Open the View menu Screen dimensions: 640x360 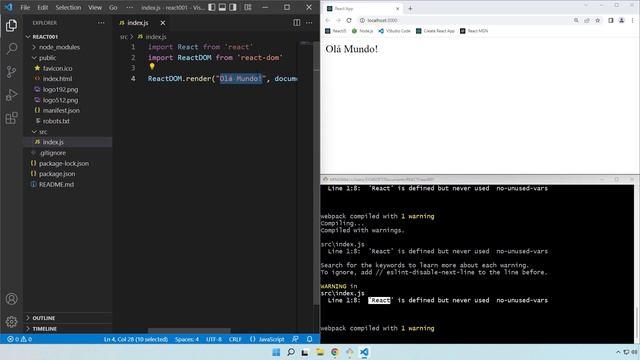tap(95, 7)
